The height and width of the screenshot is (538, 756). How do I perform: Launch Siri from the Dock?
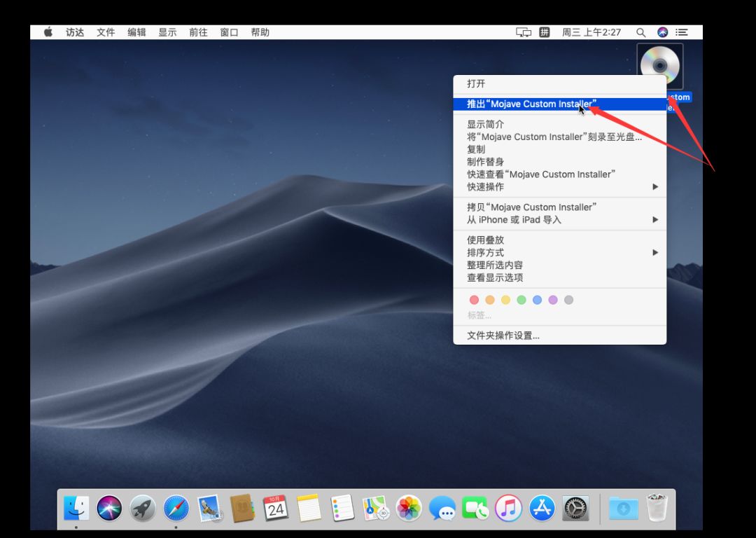click(109, 508)
